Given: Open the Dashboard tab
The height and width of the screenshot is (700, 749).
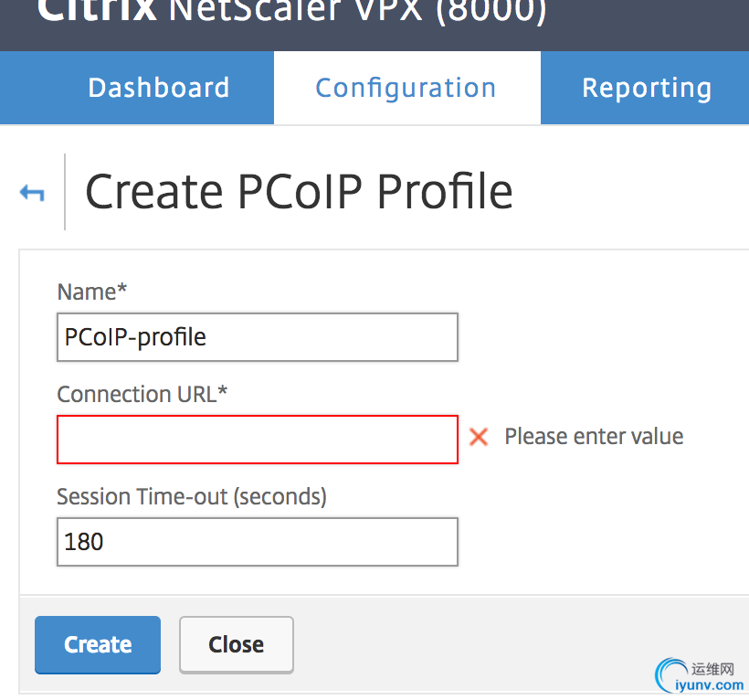Looking at the screenshot, I should pyautogui.click(x=158, y=88).
